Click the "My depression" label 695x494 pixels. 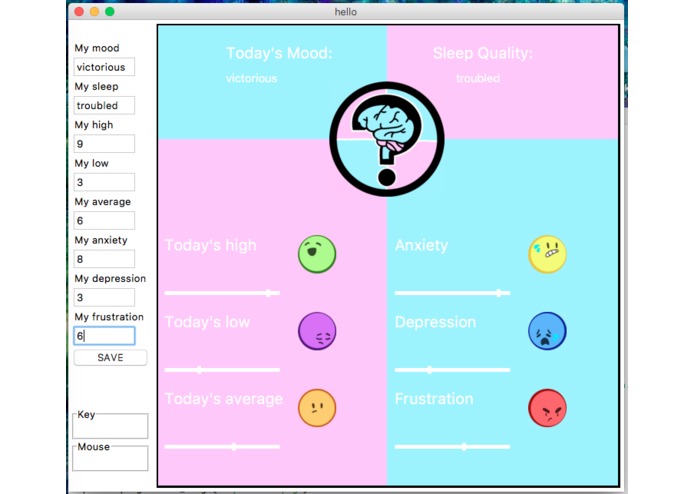tap(110, 278)
